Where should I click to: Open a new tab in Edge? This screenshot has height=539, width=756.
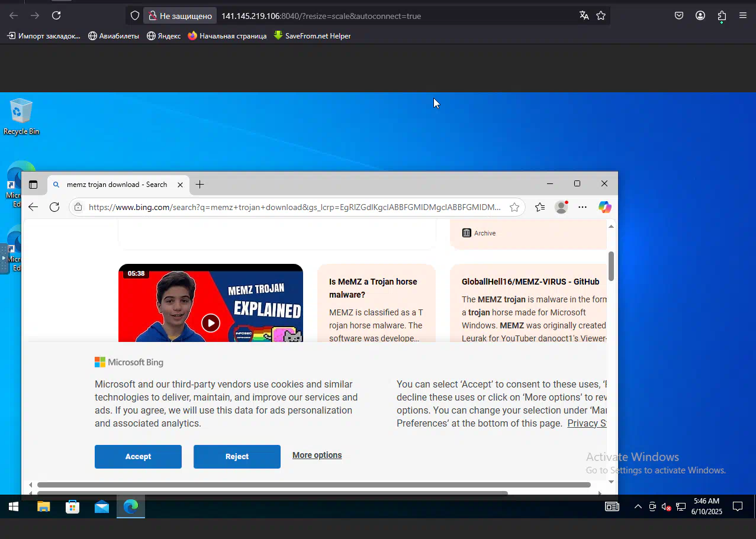(x=200, y=185)
